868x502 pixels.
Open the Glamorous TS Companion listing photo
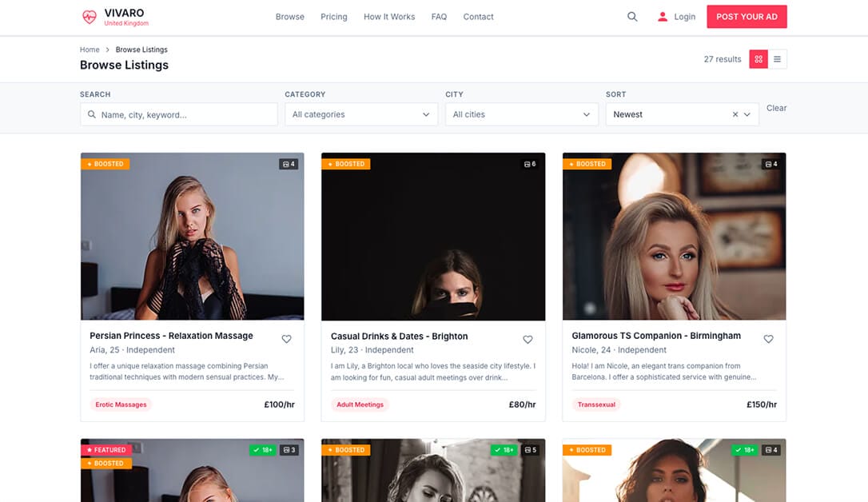point(674,237)
